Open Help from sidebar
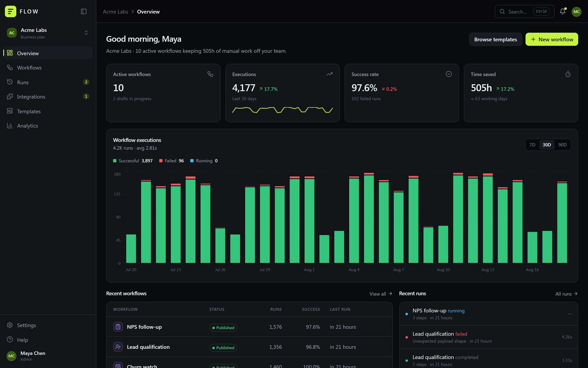Screen dimensions: 588x368 pos(48,340)
